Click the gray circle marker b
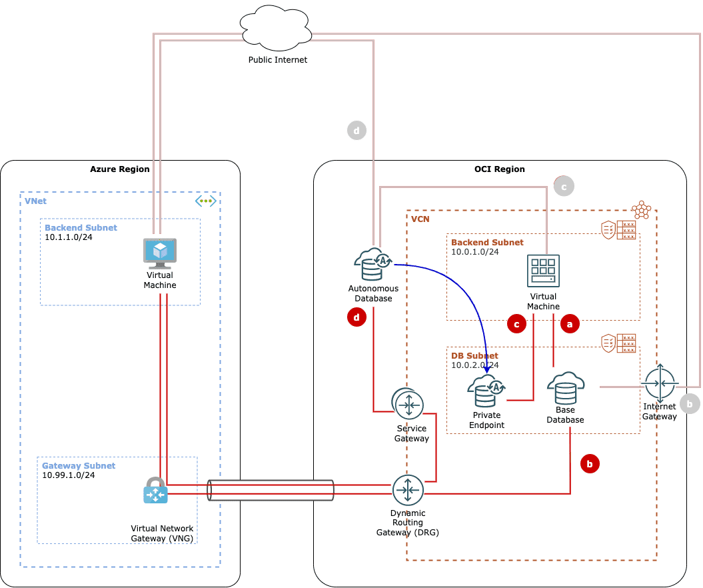Screen dimensions: 703x588 tap(690, 404)
